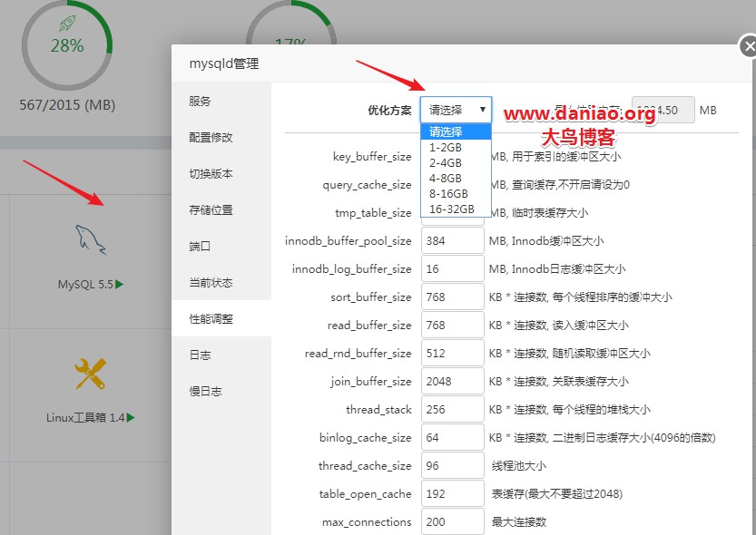Switch to the 切换版本 tab
The image size is (756, 535).
pyautogui.click(x=221, y=173)
